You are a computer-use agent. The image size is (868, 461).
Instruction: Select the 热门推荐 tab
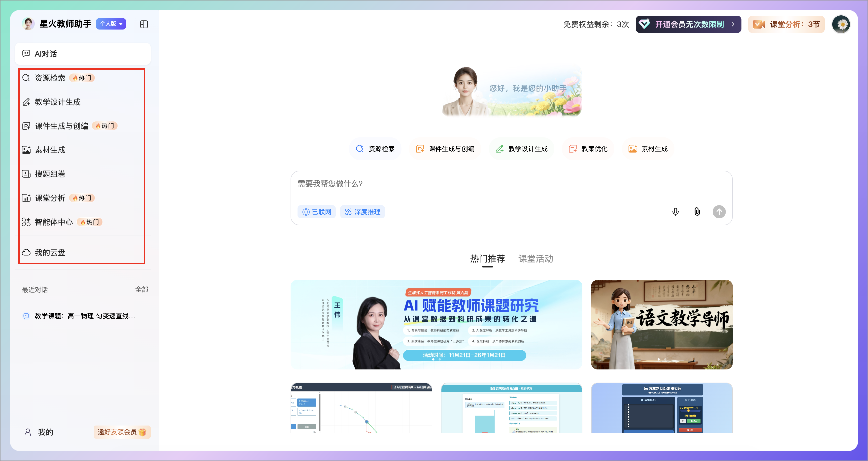coord(487,259)
